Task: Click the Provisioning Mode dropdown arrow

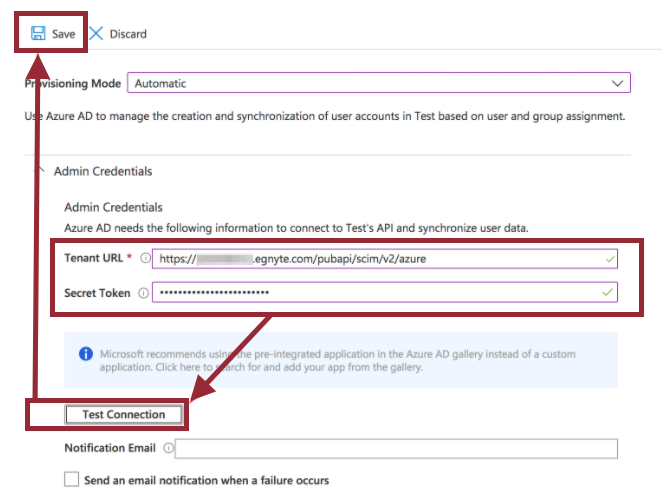Action: (617, 83)
